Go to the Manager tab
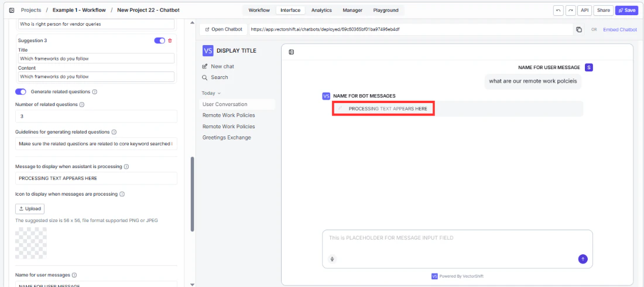This screenshot has height=287, width=644. 352,11
